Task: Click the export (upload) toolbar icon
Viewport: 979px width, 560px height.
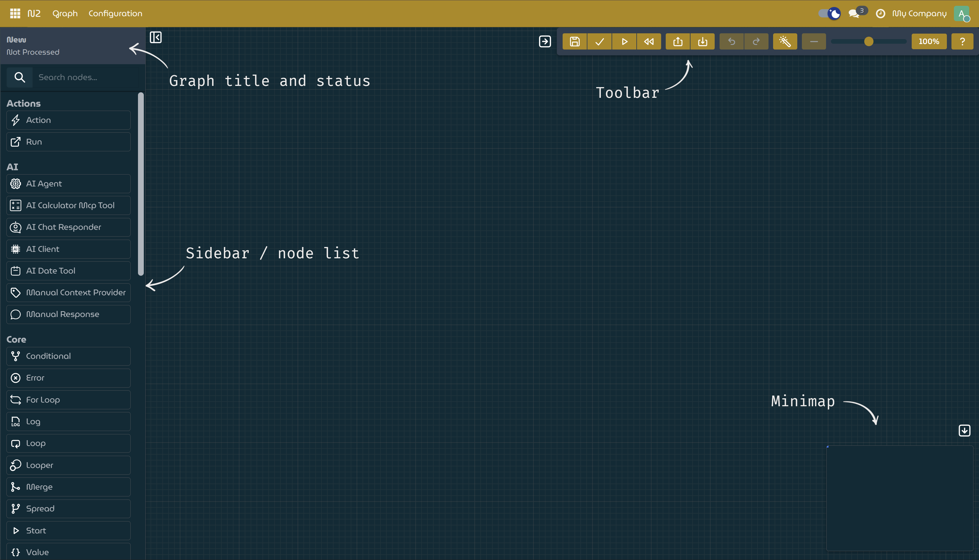Action: tap(678, 41)
